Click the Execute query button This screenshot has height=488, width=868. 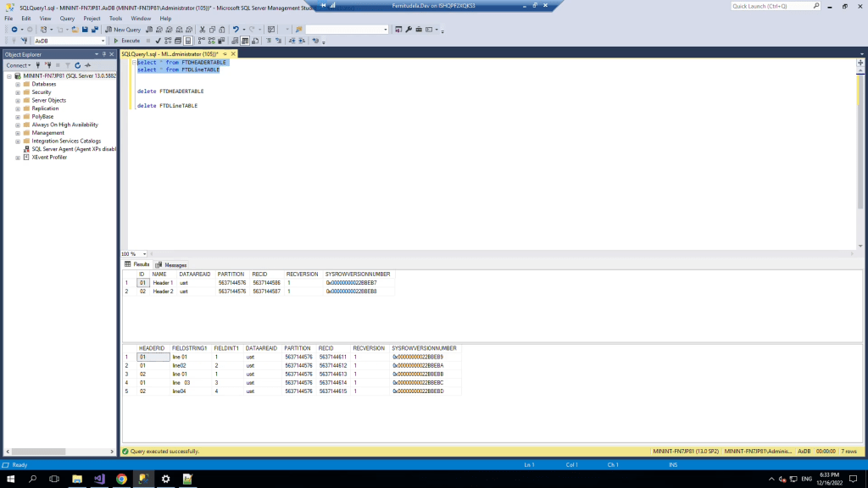pos(127,40)
